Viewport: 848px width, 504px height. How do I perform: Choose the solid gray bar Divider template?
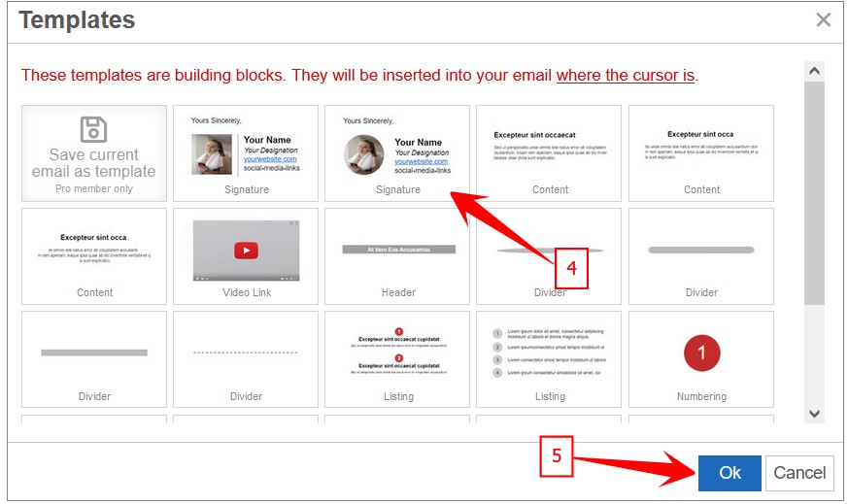[94, 359]
